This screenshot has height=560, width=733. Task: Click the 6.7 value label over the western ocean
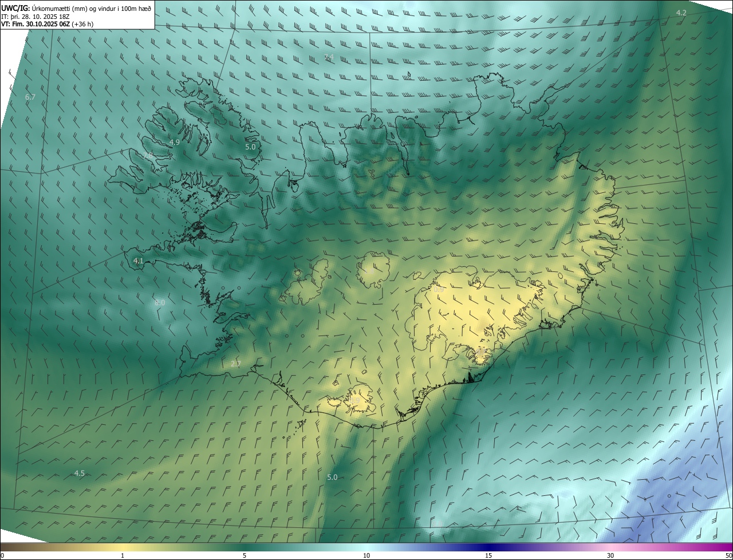click(x=30, y=97)
